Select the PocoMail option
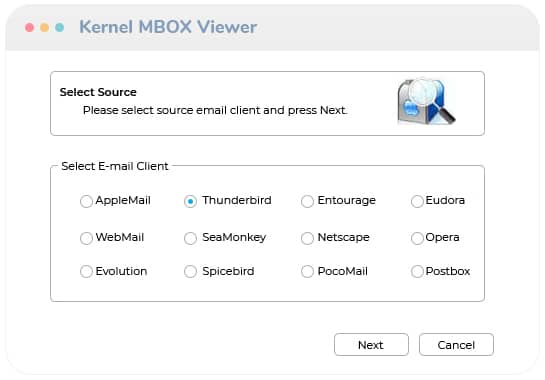Viewport: 545px width, 380px height. 307,271
